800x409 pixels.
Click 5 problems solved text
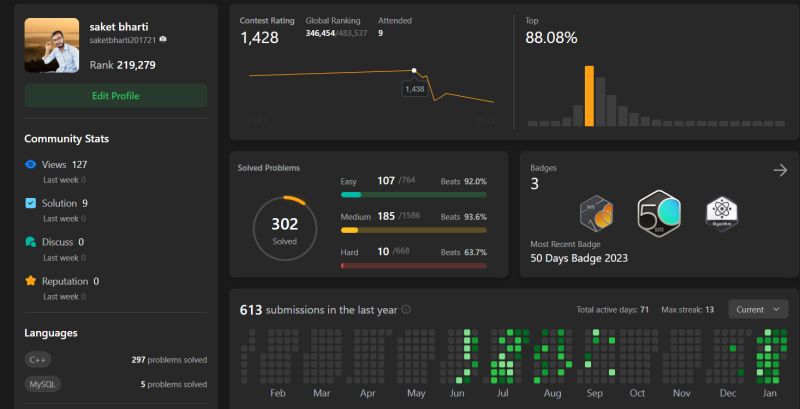click(x=174, y=385)
